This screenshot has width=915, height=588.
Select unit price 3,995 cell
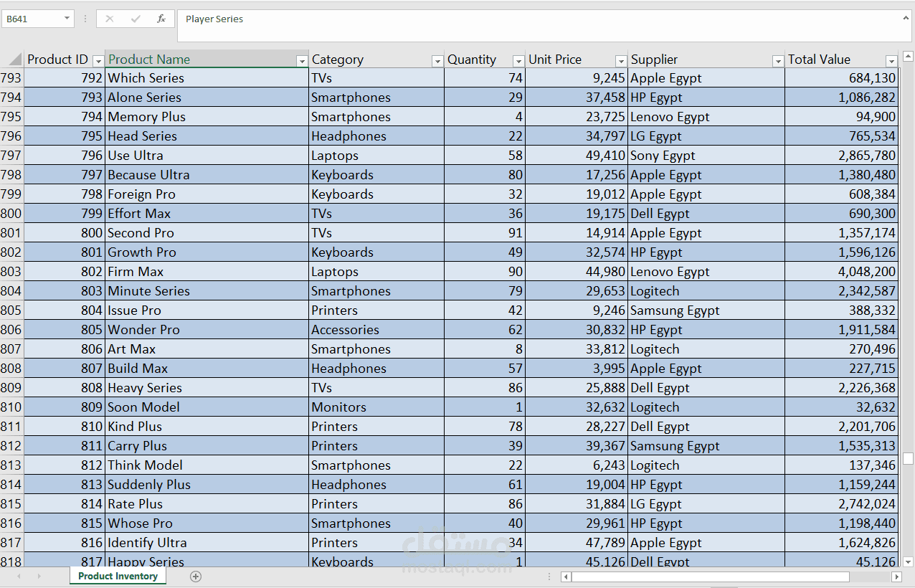[577, 369]
